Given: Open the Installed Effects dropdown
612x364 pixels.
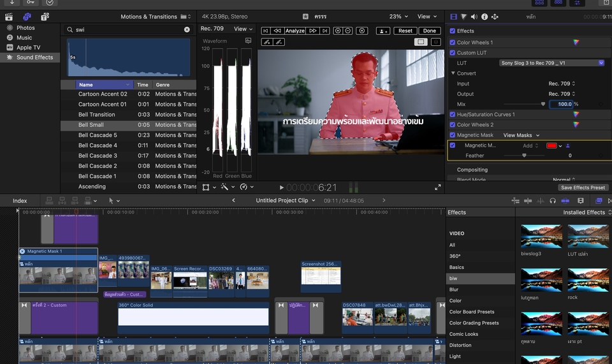Looking at the screenshot, I should click(x=587, y=212).
